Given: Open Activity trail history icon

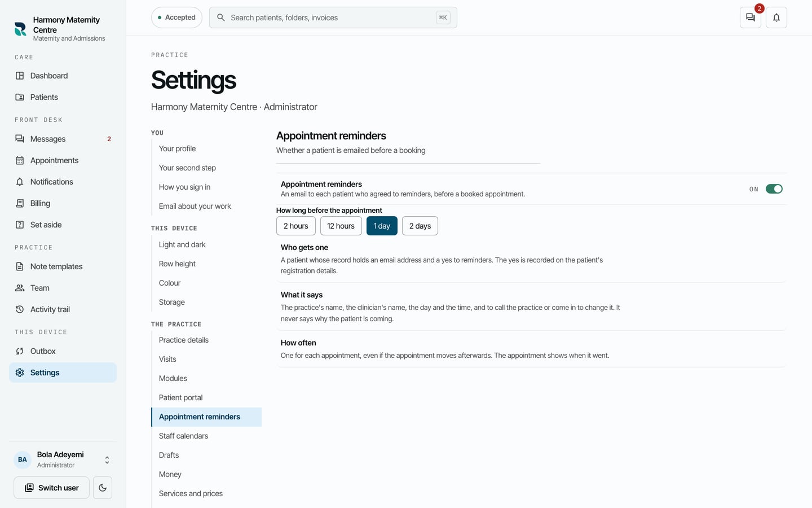Looking at the screenshot, I should tap(20, 309).
